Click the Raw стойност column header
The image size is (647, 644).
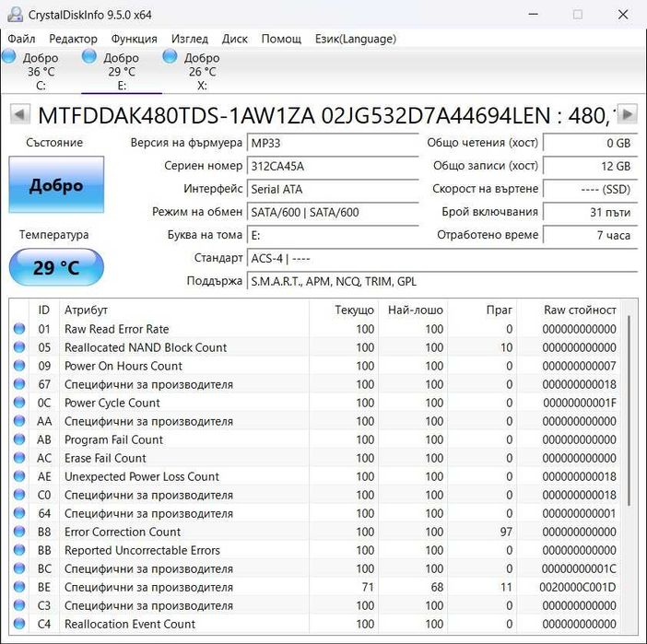[x=569, y=310]
